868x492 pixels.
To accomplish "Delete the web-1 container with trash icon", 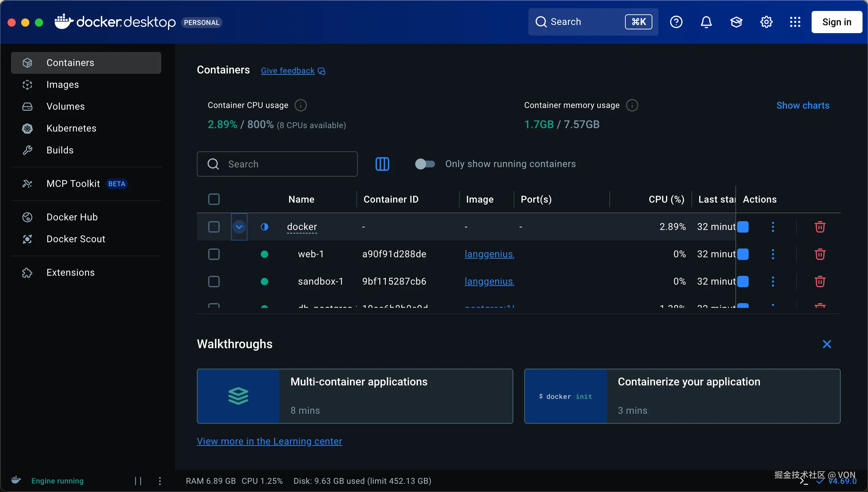I will click(820, 254).
